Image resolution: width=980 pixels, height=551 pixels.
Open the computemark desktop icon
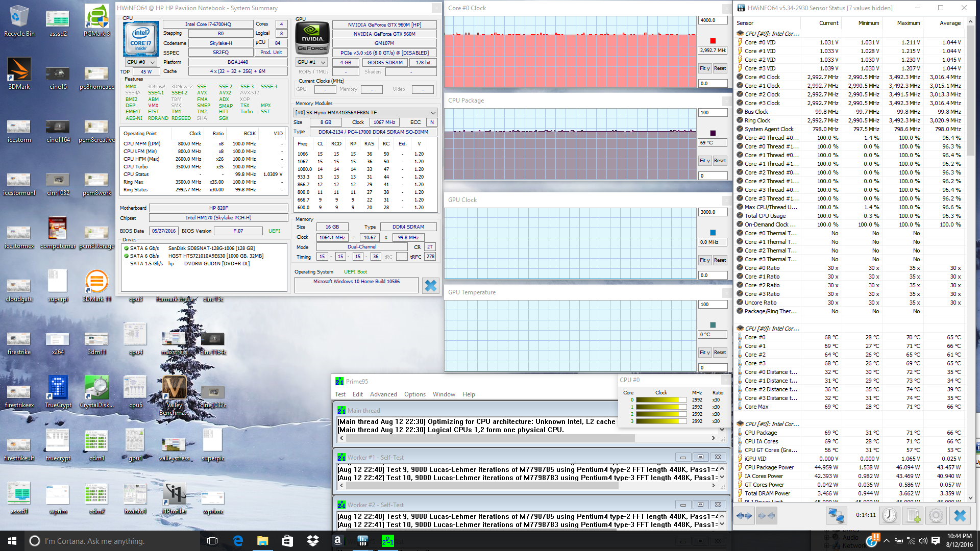tap(58, 233)
